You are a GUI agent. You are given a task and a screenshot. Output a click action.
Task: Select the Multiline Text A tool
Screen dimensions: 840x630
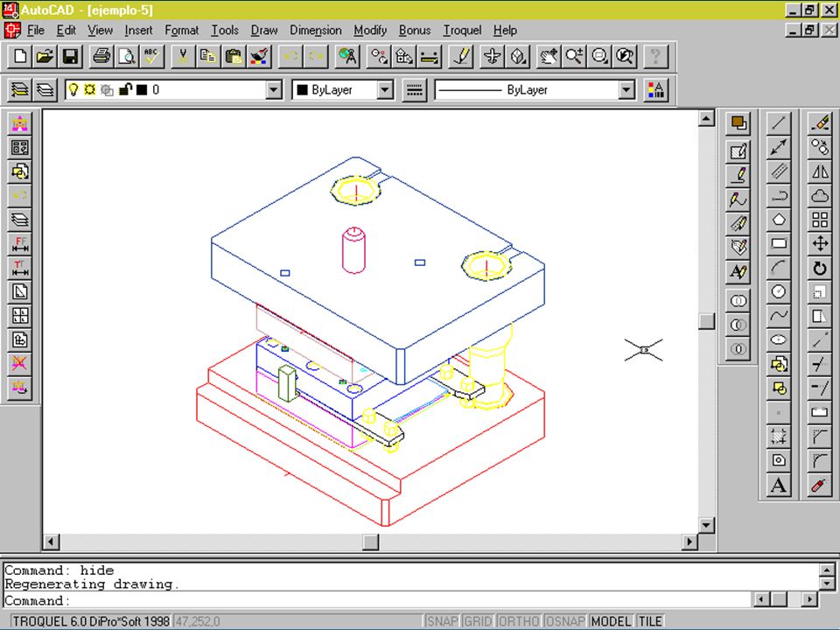coord(779,486)
